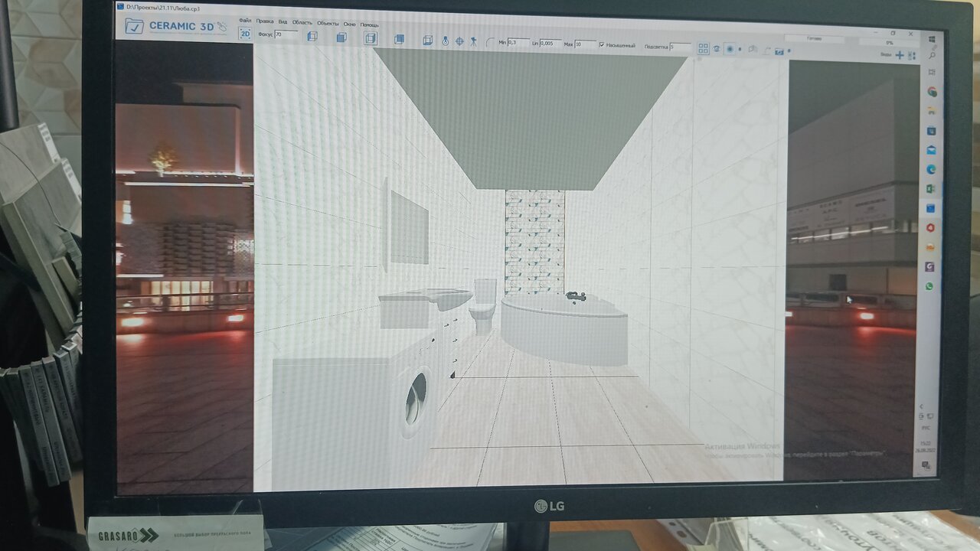The height and width of the screenshot is (551, 980).
Task: Click the blue picture snapshot icon
Action: click(779, 51)
